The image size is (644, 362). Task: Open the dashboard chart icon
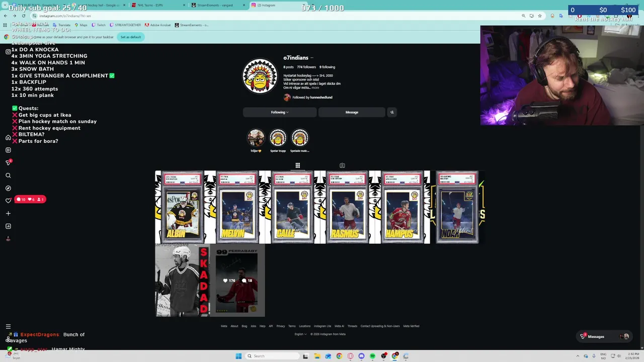point(8,226)
